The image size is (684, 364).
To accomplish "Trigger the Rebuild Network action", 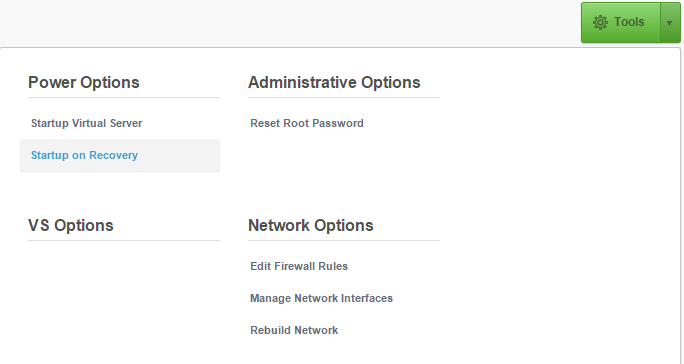I will coord(294,330).
